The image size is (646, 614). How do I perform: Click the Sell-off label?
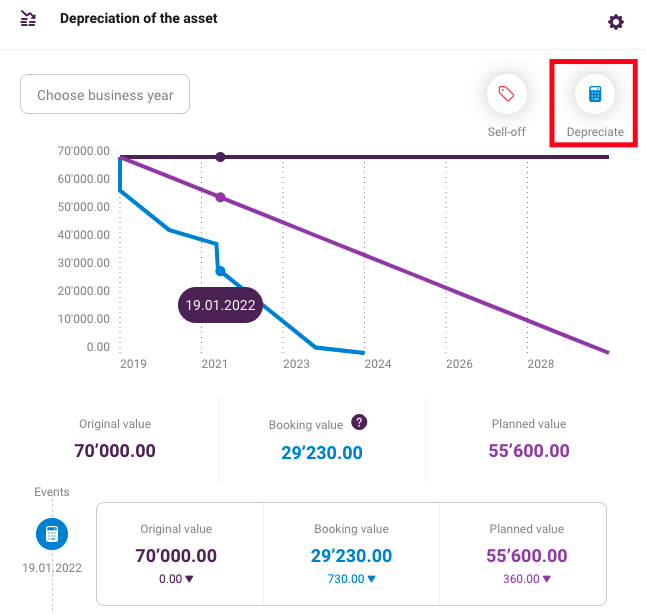pyautogui.click(x=506, y=132)
